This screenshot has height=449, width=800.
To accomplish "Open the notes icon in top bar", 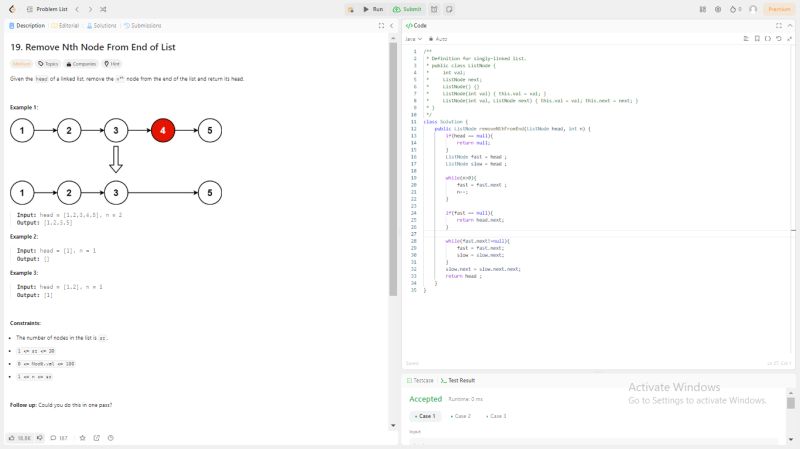I will coord(449,9).
